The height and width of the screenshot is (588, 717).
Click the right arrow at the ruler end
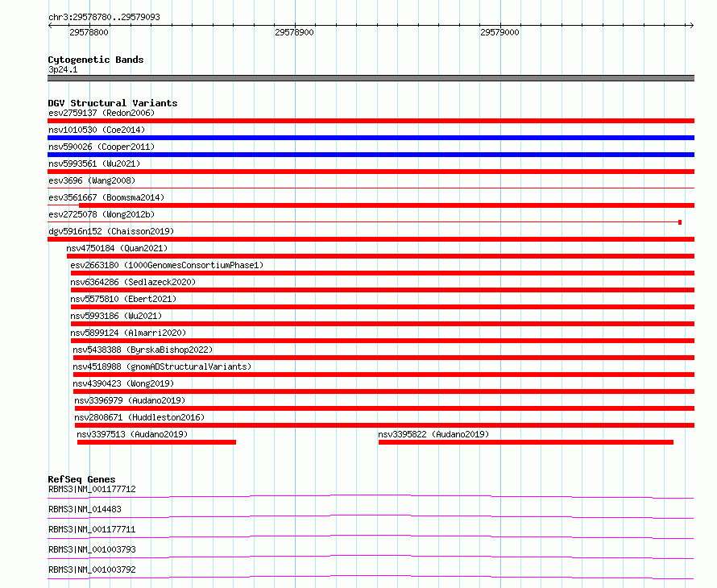tap(692, 25)
